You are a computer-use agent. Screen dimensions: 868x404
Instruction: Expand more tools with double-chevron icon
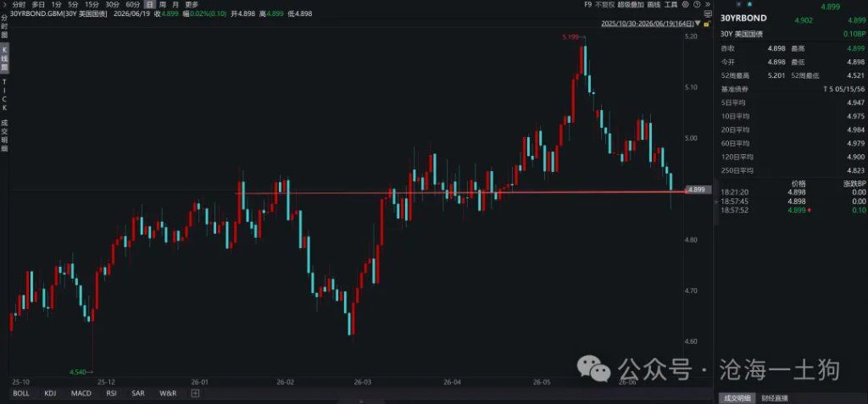coord(708,4)
